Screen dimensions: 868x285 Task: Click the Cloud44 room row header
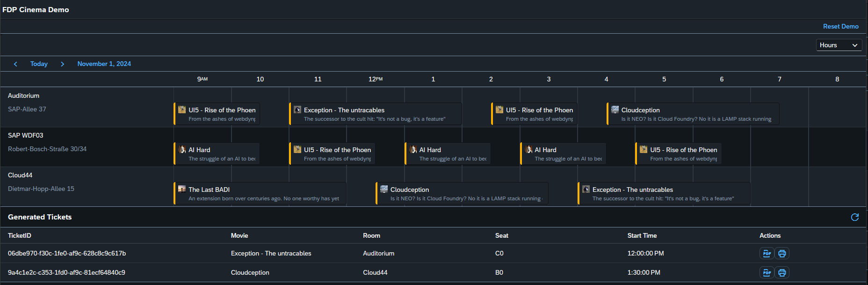point(87,187)
